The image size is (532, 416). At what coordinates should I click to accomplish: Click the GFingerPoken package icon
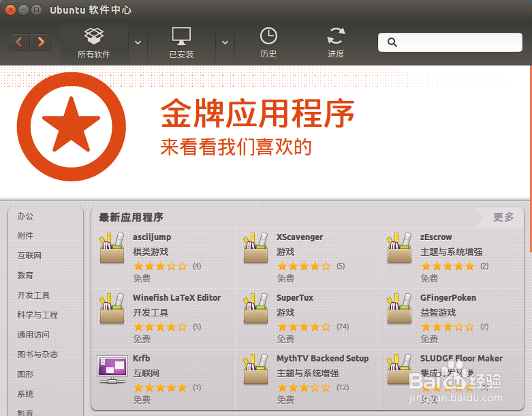pos(399,308)
